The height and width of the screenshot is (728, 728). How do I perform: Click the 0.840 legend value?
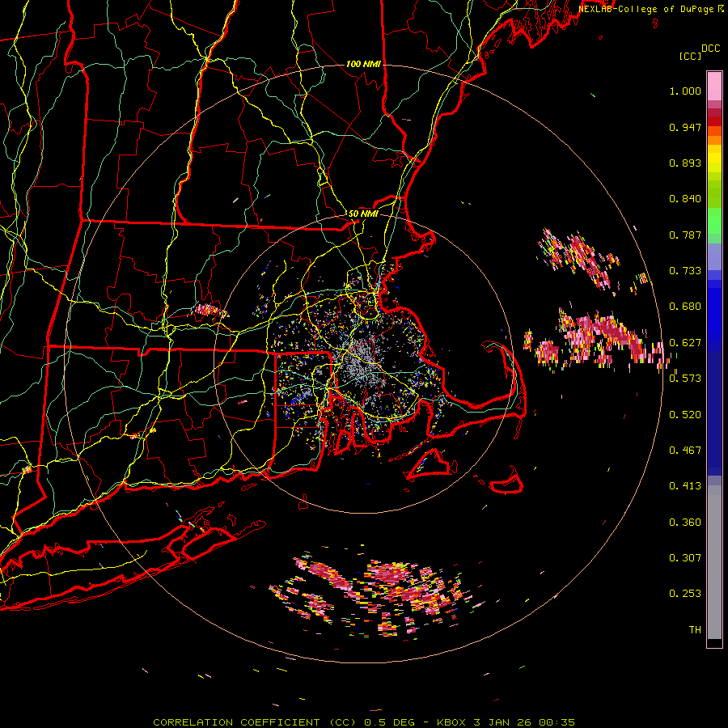(685, 199)
